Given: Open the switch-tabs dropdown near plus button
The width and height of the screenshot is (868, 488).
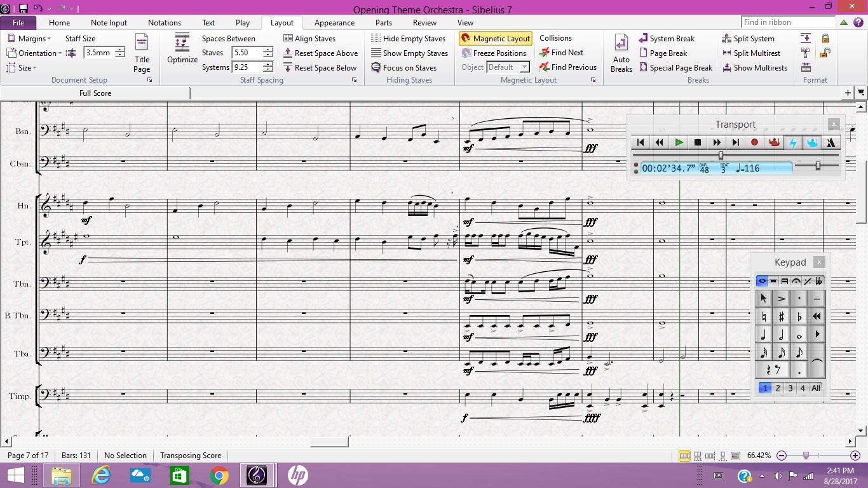Looking at the screenshot, I should (861, 93).
